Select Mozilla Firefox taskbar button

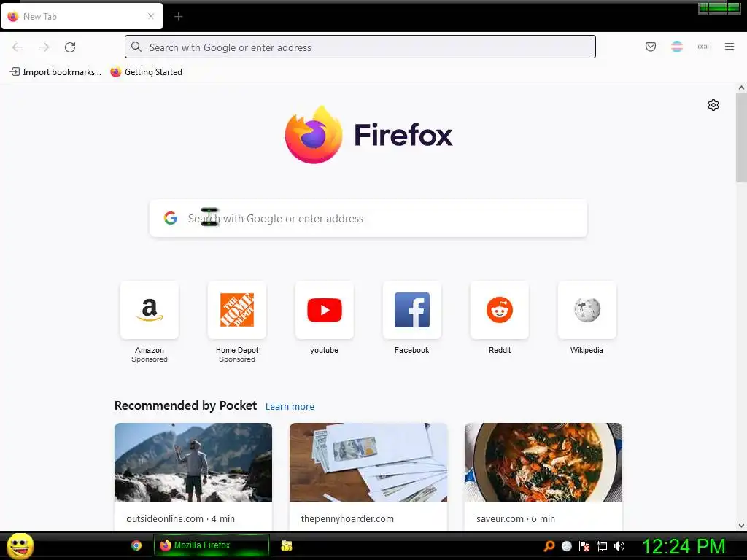click(212, 545)
